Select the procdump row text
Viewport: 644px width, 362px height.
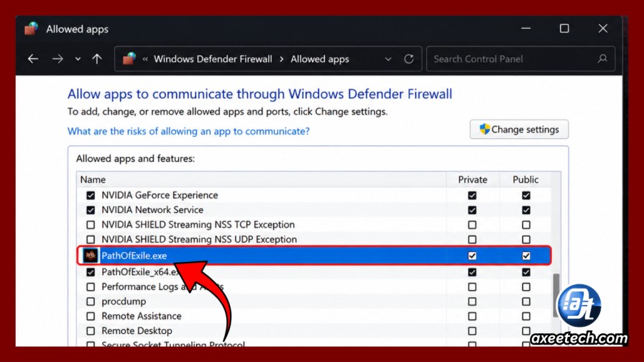(124, 302)
